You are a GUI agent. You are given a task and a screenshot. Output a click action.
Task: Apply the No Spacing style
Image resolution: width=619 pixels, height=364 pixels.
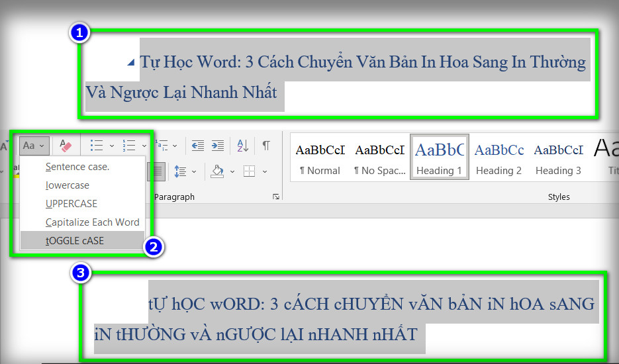tap(380, 158)
